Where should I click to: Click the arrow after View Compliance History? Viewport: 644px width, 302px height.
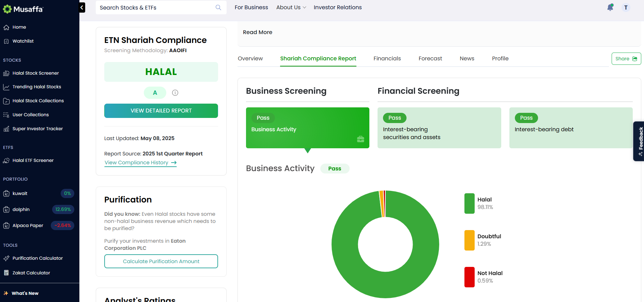[174, 163]
